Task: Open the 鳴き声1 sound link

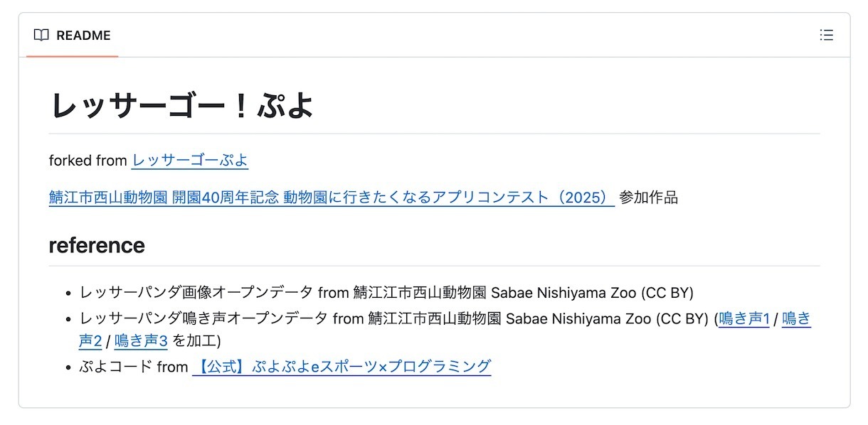Action: 744,319
